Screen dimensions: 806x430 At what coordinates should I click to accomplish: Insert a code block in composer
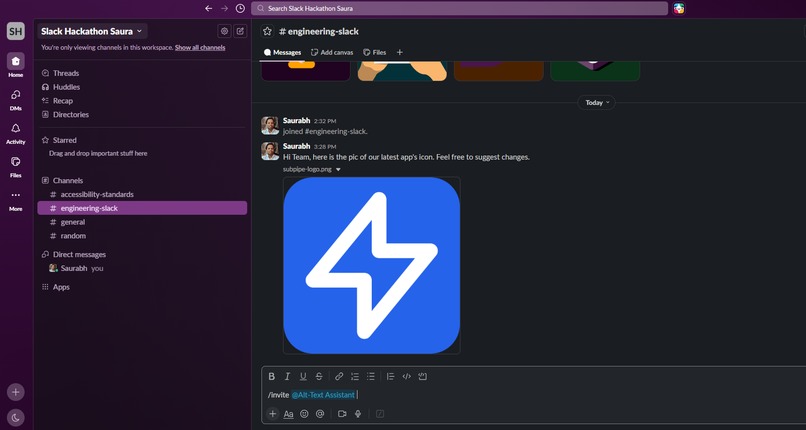pyautogui.click(x=423, y=377)
